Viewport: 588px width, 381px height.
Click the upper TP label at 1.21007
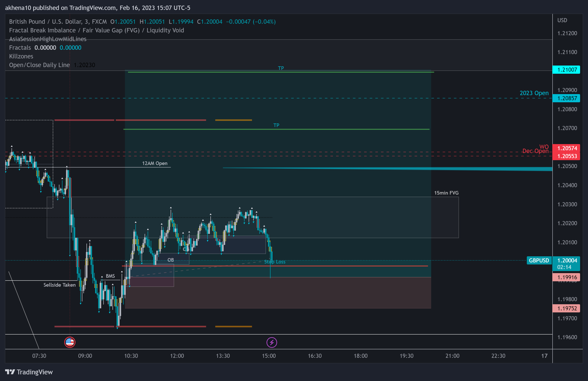281,68
